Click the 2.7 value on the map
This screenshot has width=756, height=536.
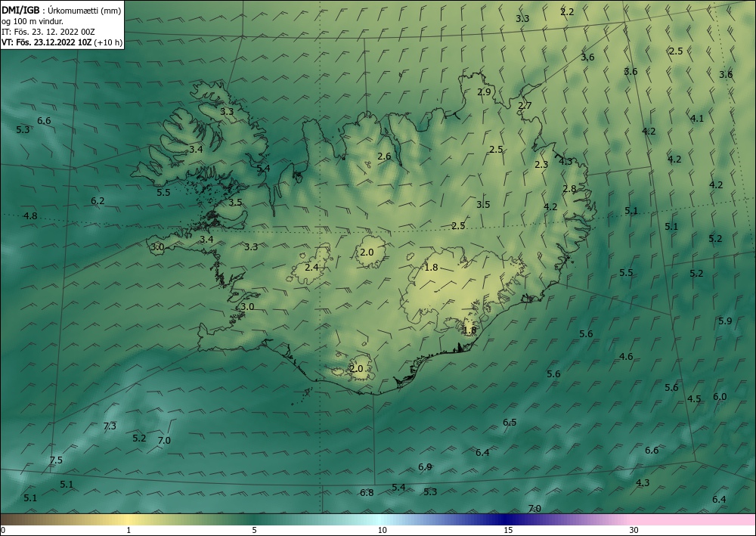point(525,106)
